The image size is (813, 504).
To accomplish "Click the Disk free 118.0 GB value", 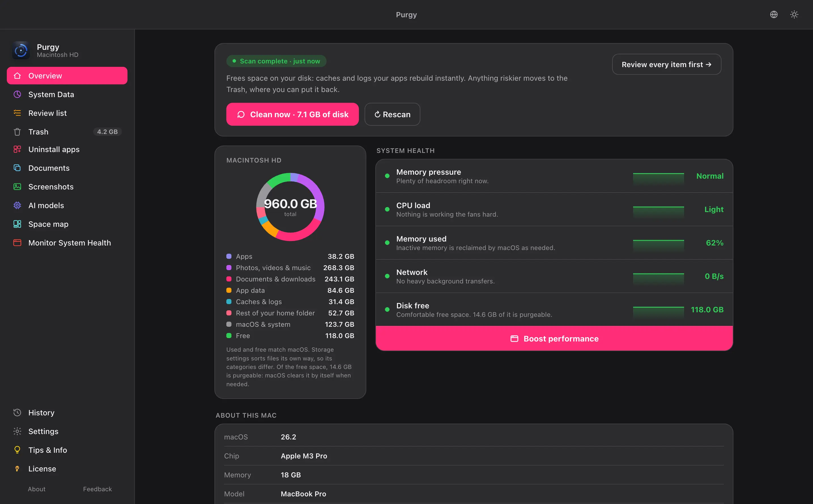I will coord(707,309).
